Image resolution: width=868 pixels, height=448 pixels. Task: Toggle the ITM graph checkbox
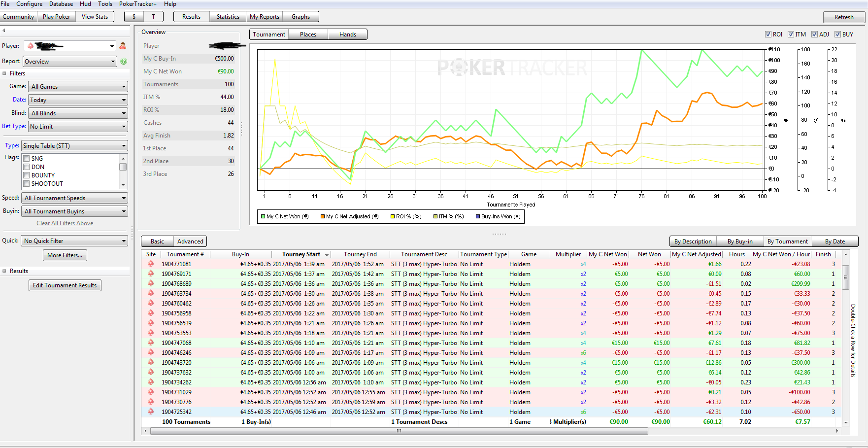(791, 34)
